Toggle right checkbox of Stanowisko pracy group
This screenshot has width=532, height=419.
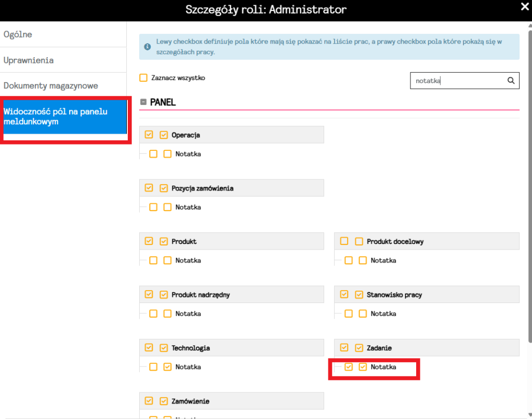tap(358, 295)
